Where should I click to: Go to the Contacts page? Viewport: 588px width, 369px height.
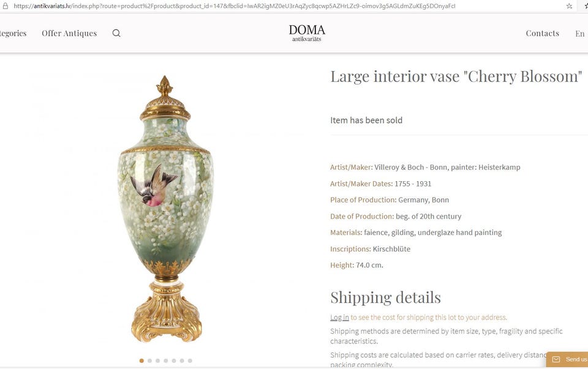point(542,33)
